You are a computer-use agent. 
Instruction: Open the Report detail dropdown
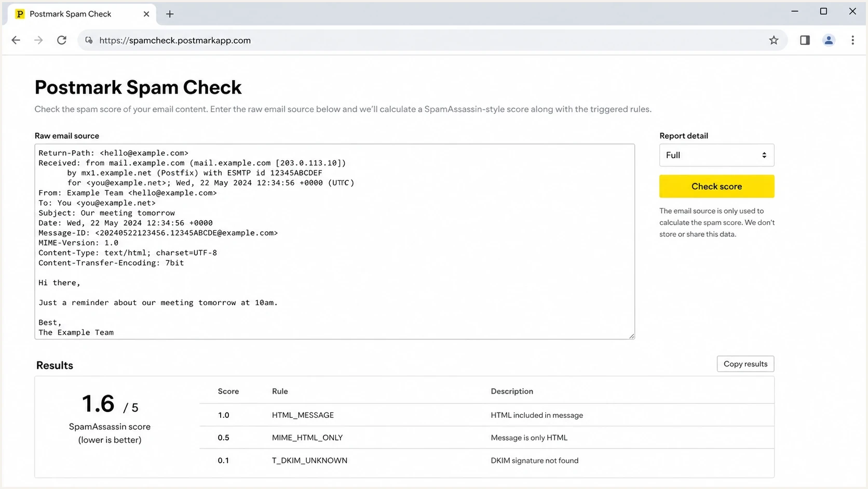pyautogui.click(x=716, y=155)
